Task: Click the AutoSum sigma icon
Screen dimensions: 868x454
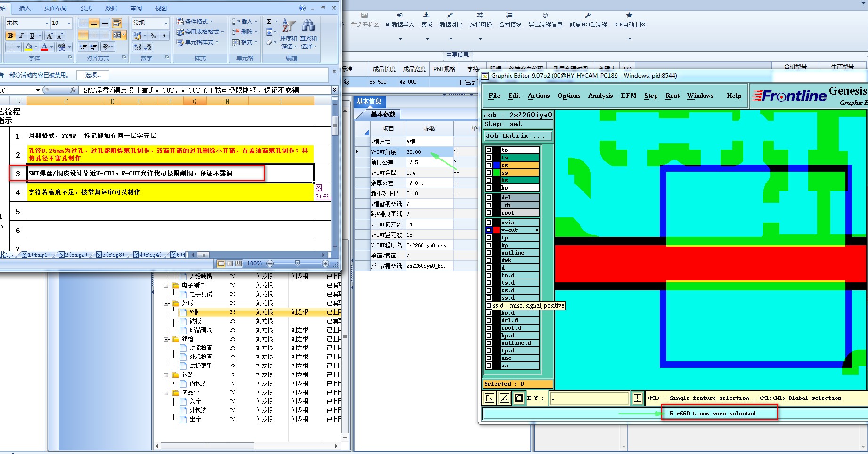Action: [269, 22]
